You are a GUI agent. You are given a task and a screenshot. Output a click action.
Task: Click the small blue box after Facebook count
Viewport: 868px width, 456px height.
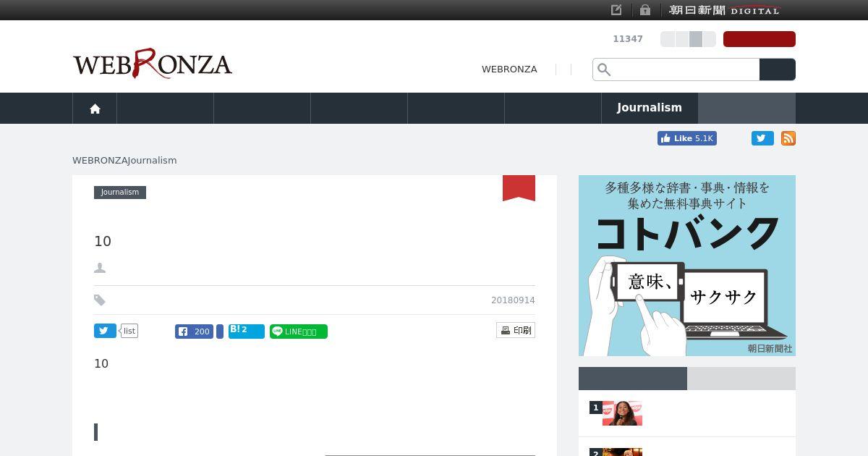(x=220, y=332)
